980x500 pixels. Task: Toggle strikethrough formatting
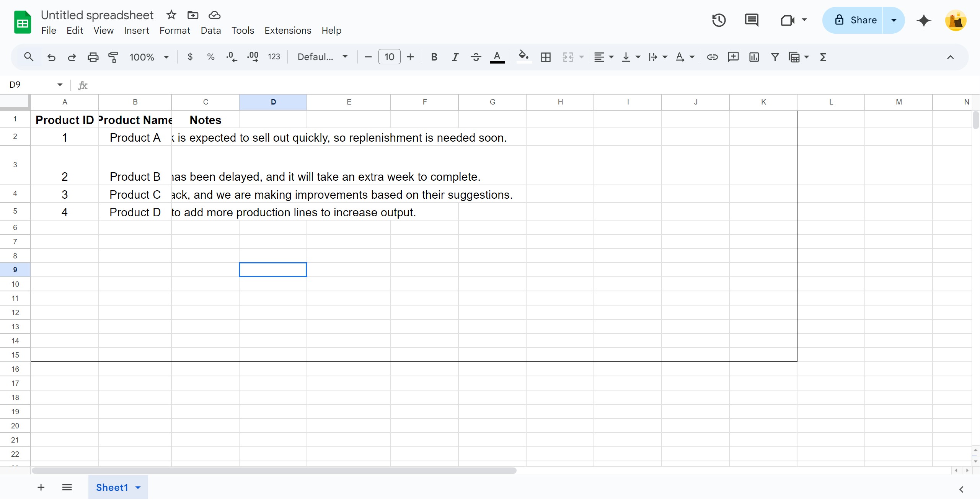tap(476, 57)
